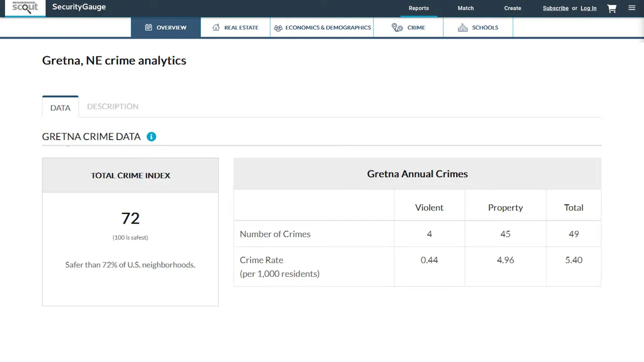Click the Subscribe link
644x362 pixels.
(x=555, y=8)
